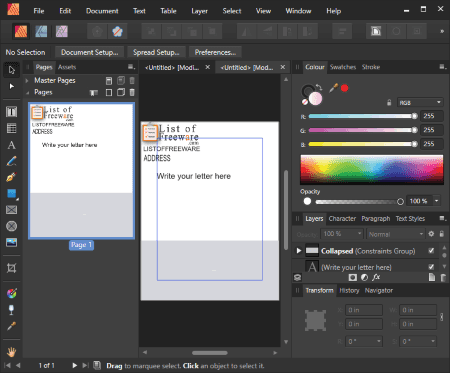Viewport: 450px width, 373px height.
Task: Switch to the Swatches tab
Action: (x=343, y=67)
